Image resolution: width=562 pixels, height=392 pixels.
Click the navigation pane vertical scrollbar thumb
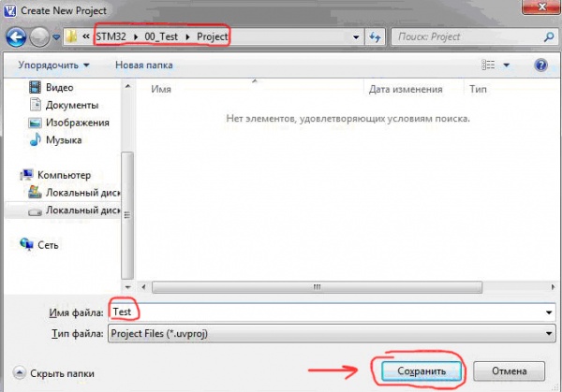(x=127, y=215)
